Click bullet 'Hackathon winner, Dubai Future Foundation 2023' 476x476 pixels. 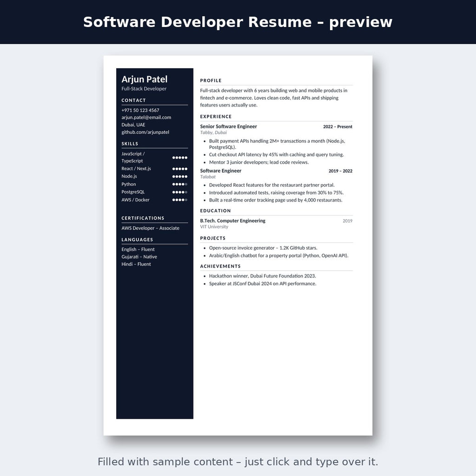pos(262,276)
